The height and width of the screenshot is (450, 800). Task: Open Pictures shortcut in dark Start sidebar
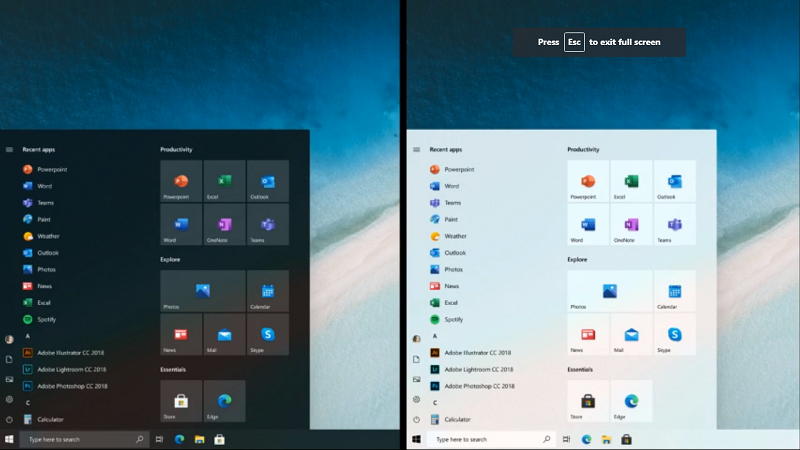9,380
